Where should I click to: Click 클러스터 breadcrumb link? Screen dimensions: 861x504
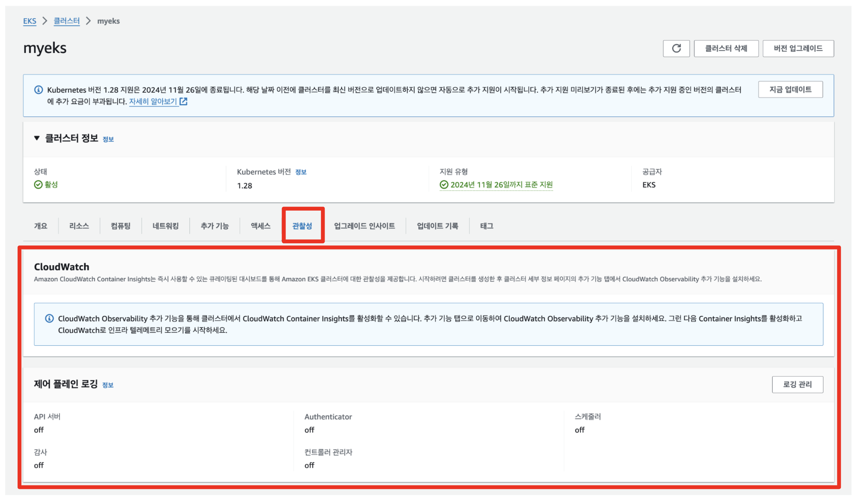click(66, 21)
